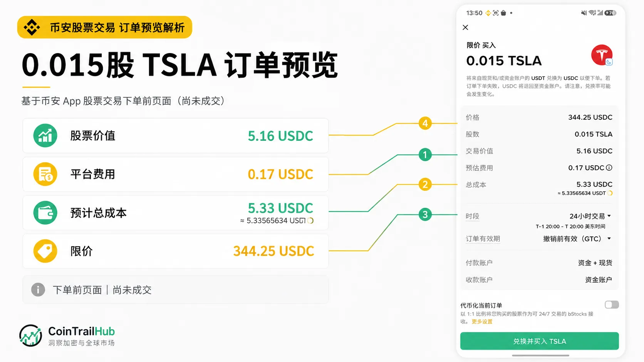Click the T-1 20:00 - T 20:00 美东时间 text

pos(570,227)
